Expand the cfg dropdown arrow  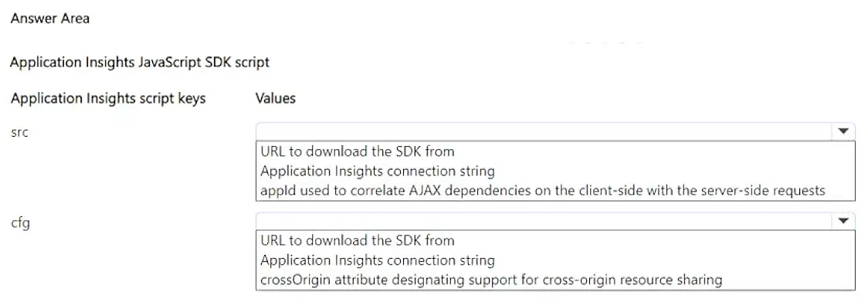pyautogui.click(x=843, y=221)
